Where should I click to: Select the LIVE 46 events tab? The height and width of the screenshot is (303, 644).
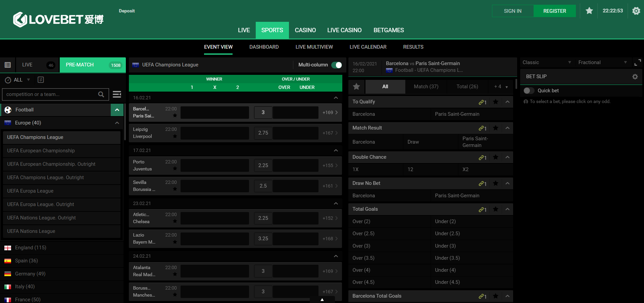click(37, 65)
